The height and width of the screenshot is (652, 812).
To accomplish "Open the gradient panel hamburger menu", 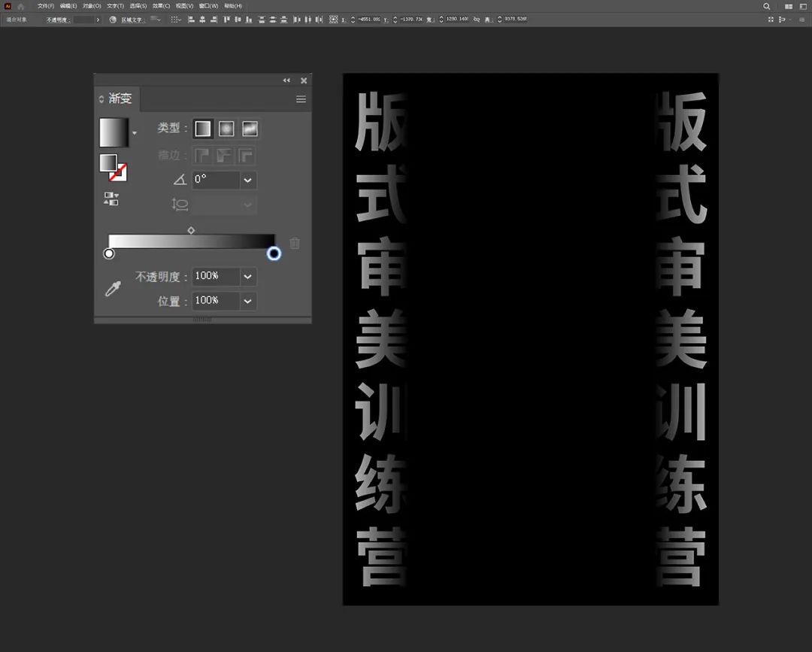I will pos(301,99).
